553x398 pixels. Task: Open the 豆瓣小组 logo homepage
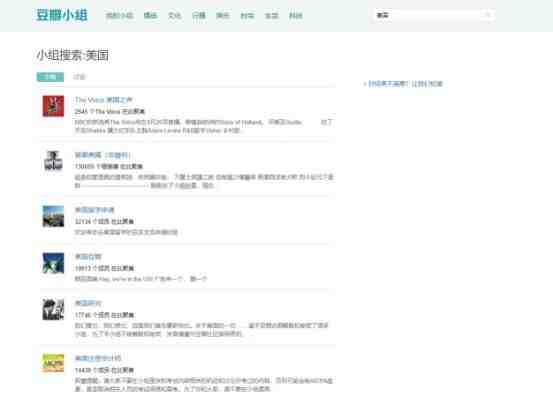pyautogui.click(x=62, y=15)
